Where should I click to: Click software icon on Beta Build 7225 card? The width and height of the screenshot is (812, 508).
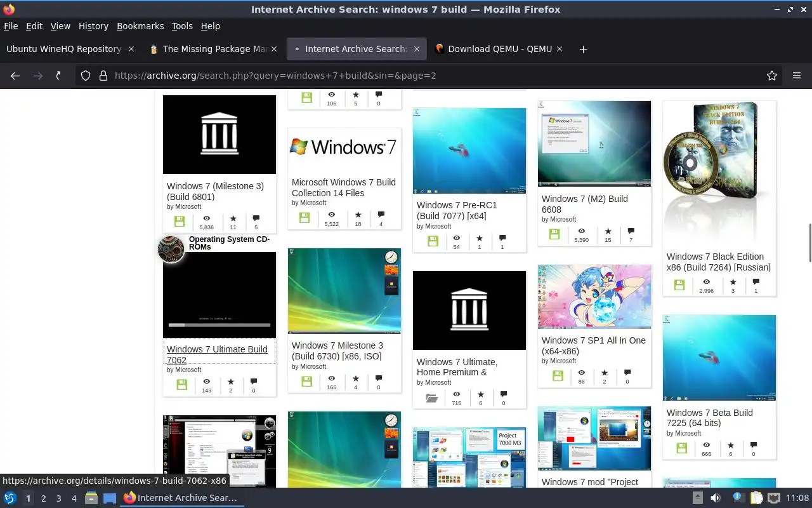[x=682, y=448]
